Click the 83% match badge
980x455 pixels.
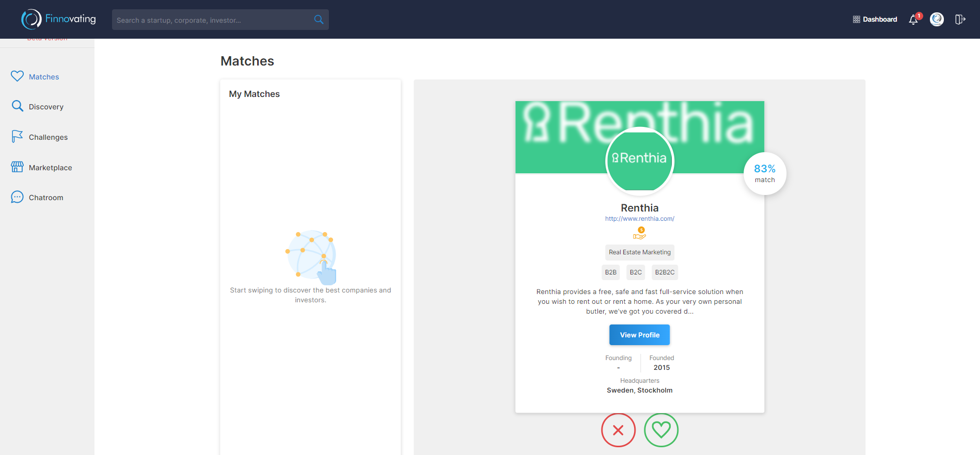point(765,173)
